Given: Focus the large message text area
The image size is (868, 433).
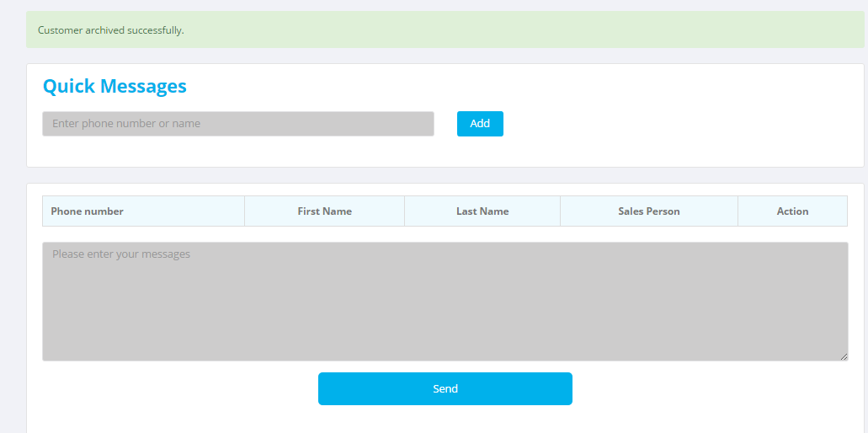Looking at the screenshot, I should pos(445,302).
